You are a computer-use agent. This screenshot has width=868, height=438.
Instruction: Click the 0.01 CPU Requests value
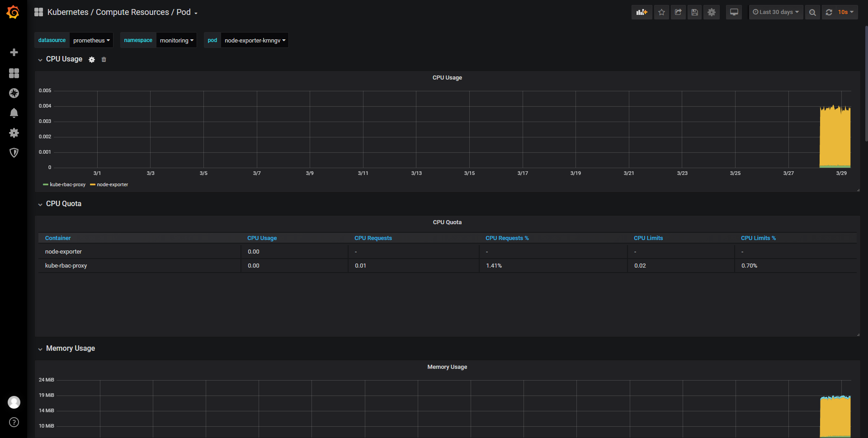360,266
